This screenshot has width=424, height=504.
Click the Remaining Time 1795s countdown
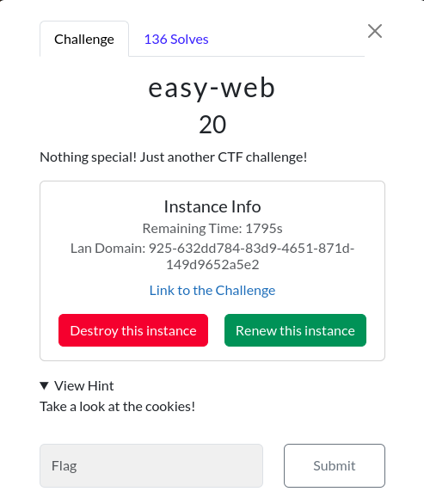coord(212,229)
